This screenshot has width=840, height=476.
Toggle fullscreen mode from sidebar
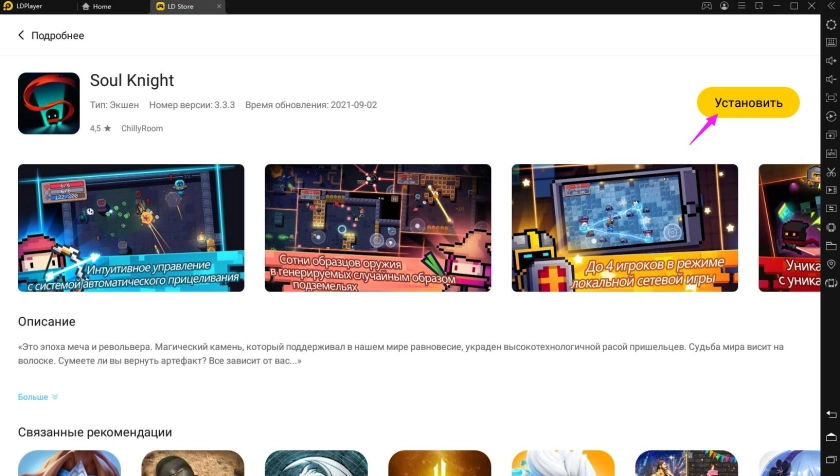tap(831, 97)
